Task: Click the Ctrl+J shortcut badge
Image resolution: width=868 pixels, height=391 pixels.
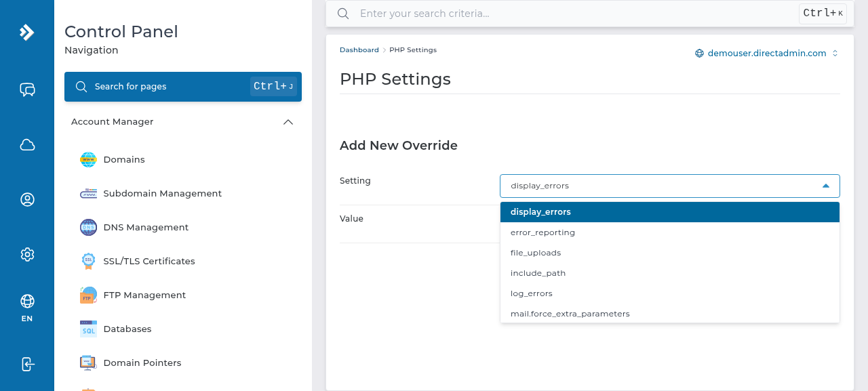Action: tap(273, 86)
